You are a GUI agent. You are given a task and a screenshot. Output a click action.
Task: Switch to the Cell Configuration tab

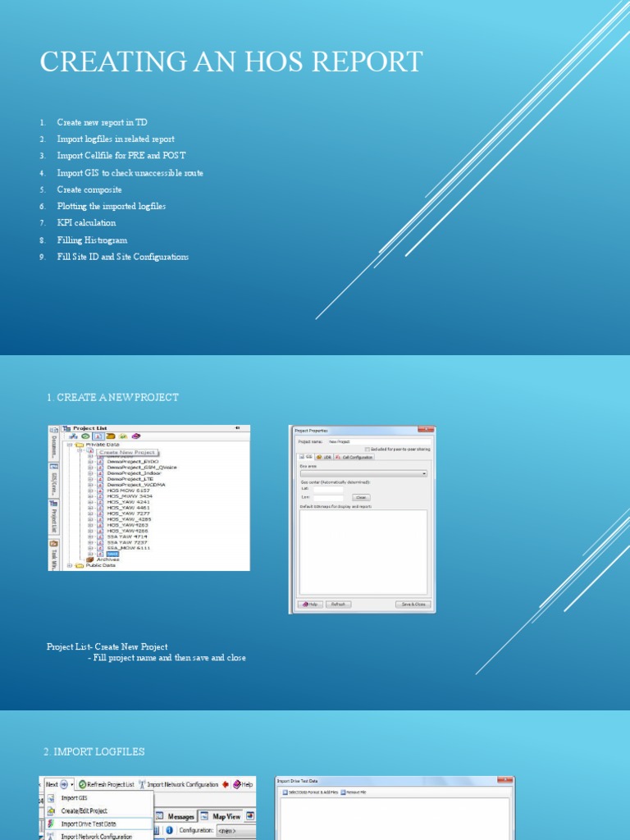tap(354, 457)
